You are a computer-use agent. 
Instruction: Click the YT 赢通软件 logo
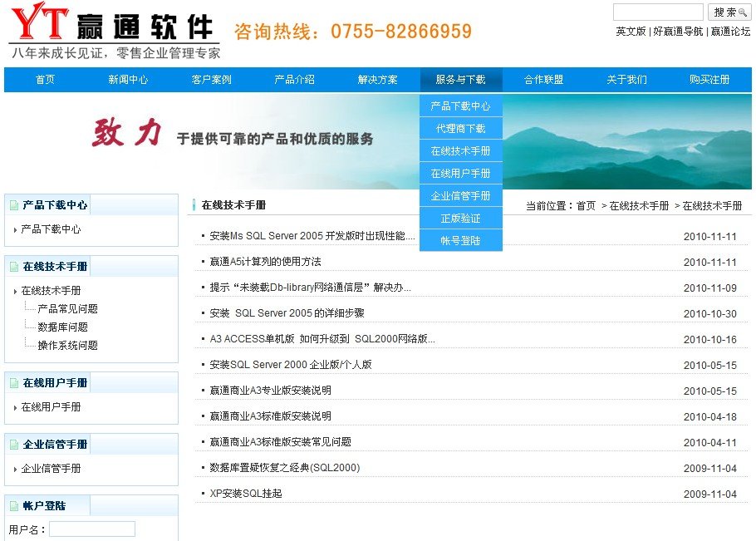pyautogui.click(x=114, y=31)
